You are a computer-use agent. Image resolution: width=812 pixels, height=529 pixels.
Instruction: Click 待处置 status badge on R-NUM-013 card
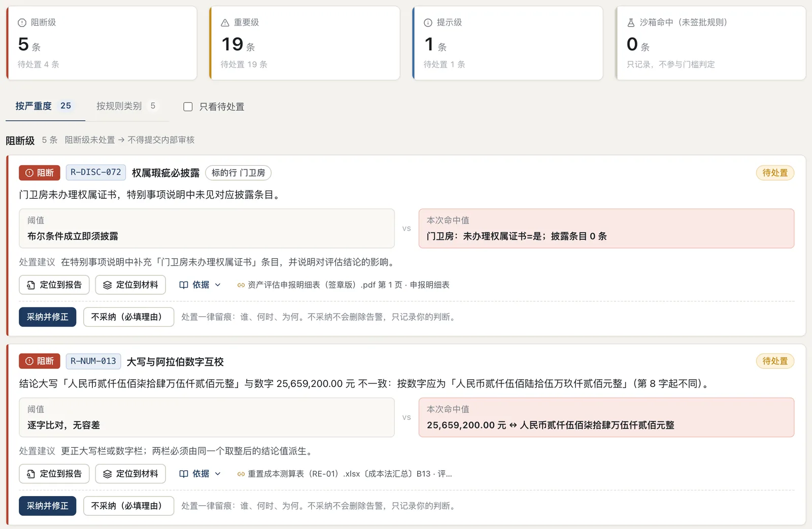(775, 361)
